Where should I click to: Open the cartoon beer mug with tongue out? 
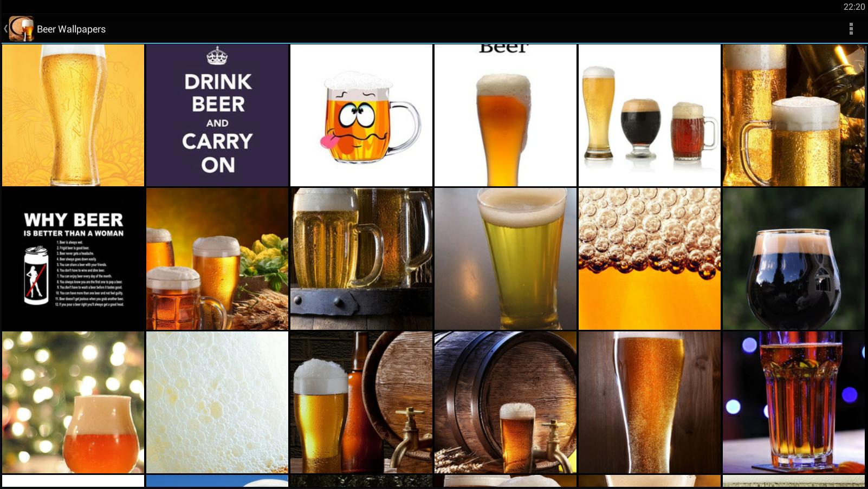(361, 115)
